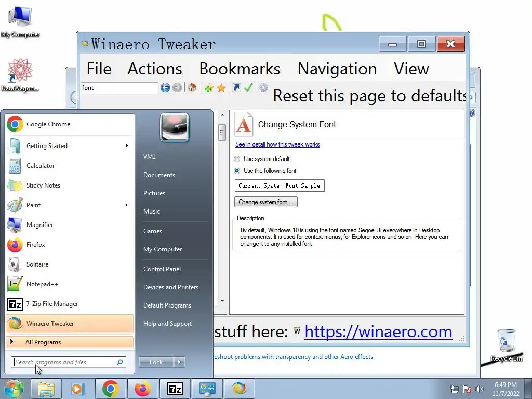Launch Magnifier from Start menu
This screenshot has width=532, height=399.
tap(70, 224)
